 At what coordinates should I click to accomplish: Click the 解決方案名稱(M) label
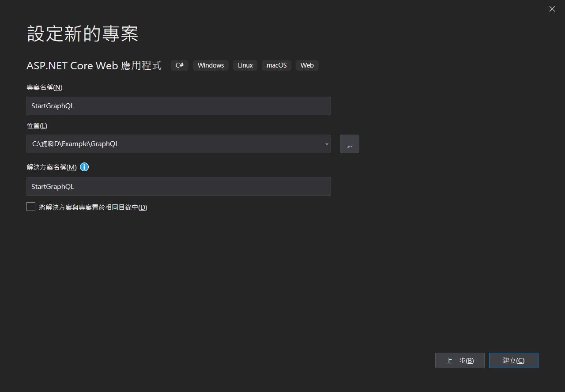pyautogui.click(x=52, y=167)
